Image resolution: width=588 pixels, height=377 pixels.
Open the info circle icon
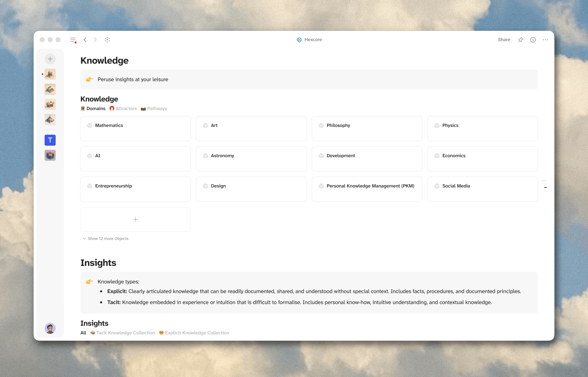[533, 40]
